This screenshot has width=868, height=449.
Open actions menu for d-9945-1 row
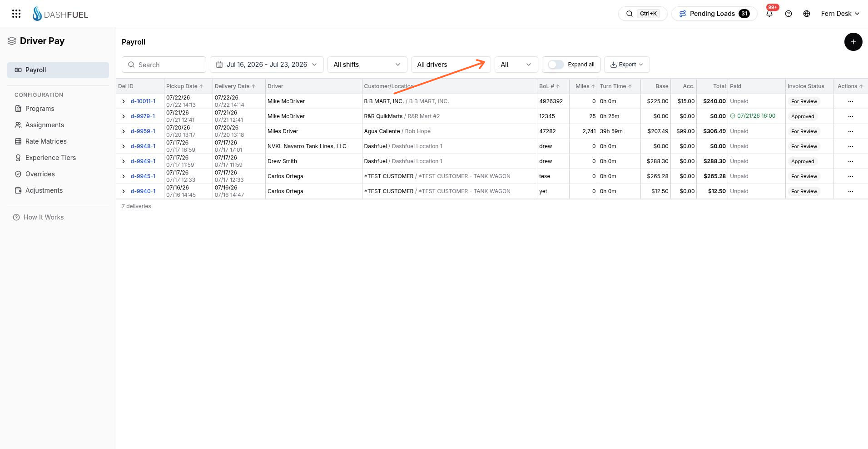[x=850, y=176]
